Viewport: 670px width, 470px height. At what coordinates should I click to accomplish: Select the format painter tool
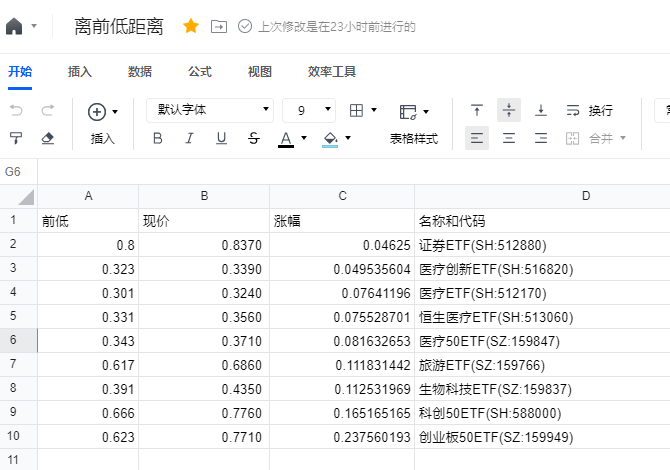[x=16, y=138]
